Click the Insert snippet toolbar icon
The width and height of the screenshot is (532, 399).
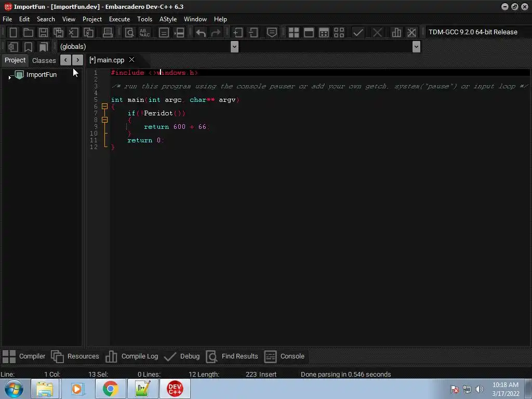click(13, 47)
